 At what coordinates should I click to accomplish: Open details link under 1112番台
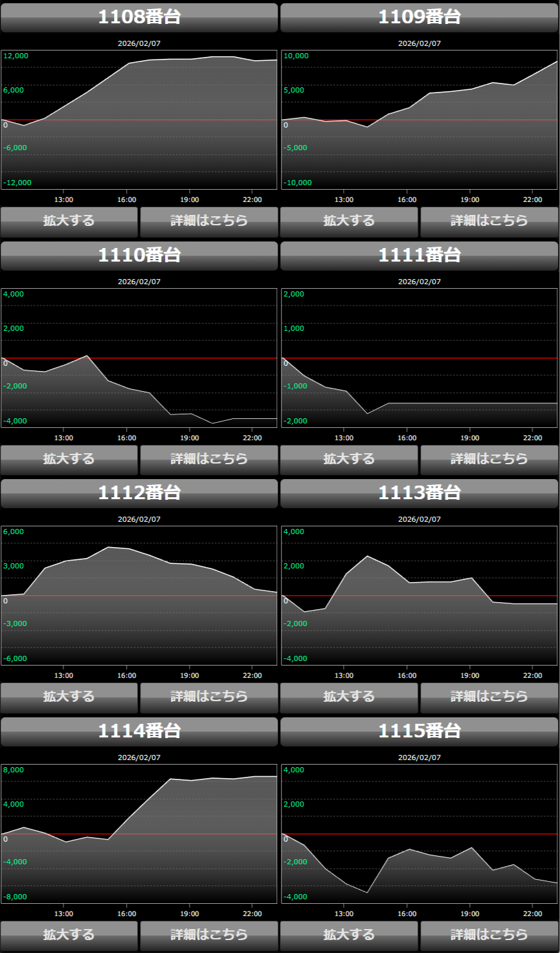pyautogui.click(x=208, y=697)
